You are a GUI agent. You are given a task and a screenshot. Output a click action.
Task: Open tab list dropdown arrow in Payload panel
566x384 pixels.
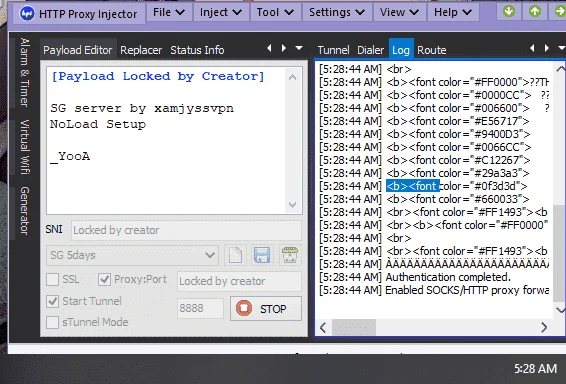coord(299,48)
